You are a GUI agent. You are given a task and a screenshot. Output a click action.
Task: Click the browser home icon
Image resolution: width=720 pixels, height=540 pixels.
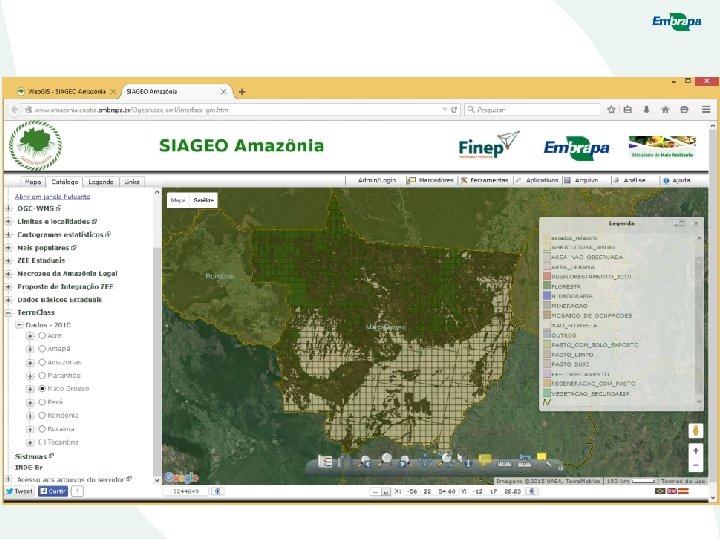pos(665,110)
